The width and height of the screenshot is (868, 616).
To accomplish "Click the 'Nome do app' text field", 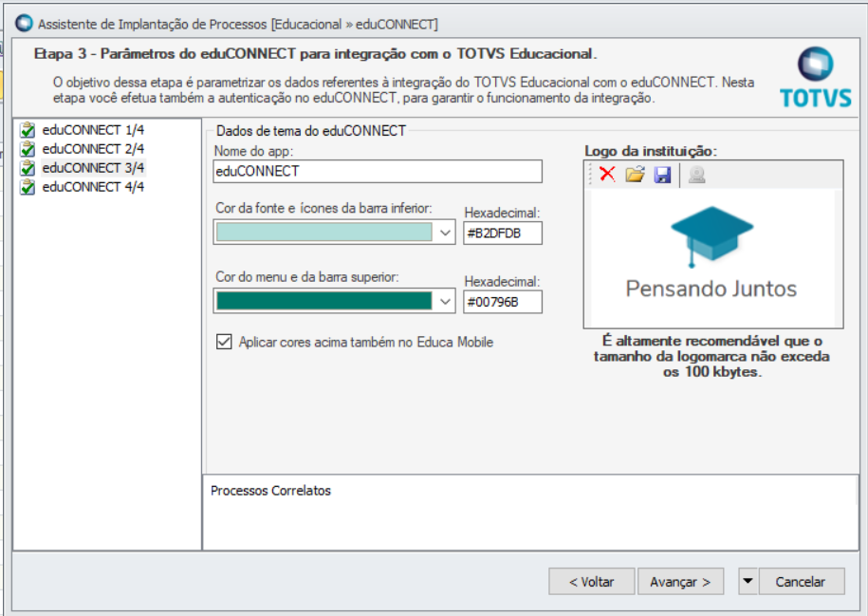I will [378, 171].
